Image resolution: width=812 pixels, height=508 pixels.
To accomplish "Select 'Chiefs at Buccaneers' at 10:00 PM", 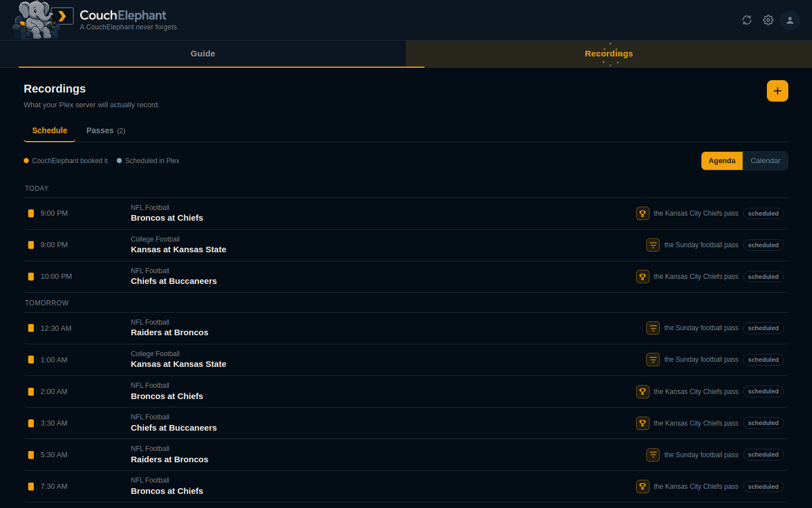I will pos(174,281).
